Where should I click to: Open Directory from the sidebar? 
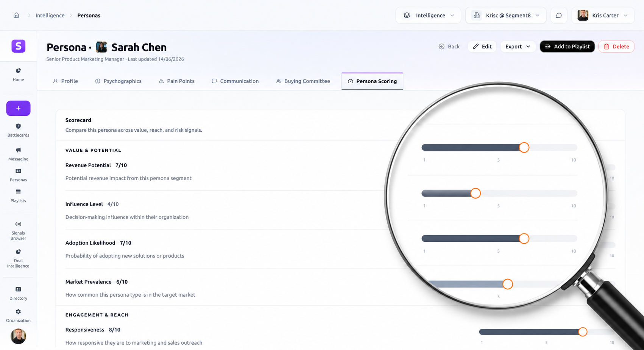18,293
